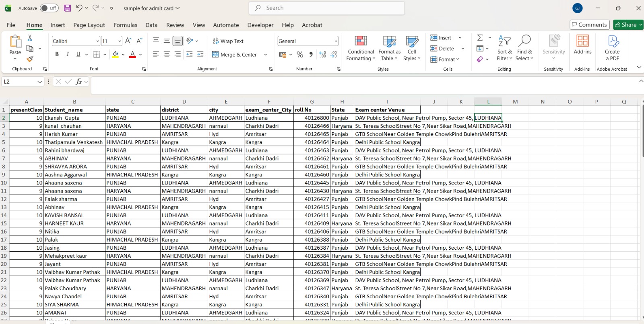
Task: Toggle Bold formatting
Action: 57,54
